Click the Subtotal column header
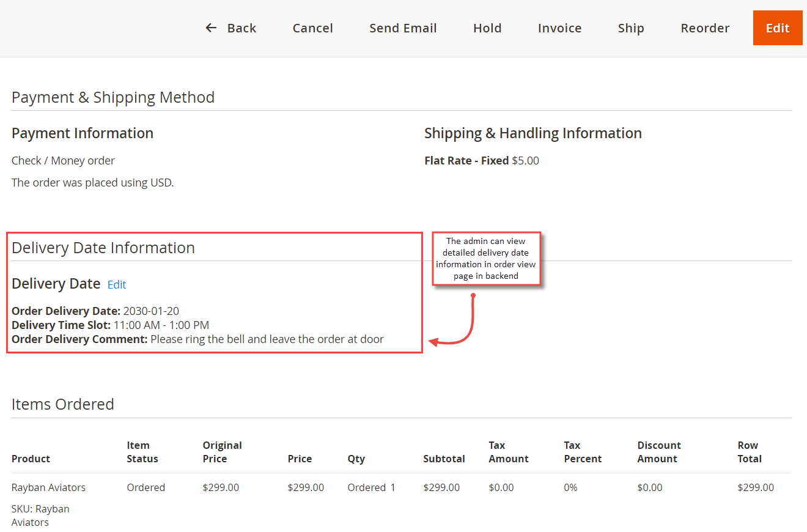Screen dimensions: 807x532 click(444, 458)
